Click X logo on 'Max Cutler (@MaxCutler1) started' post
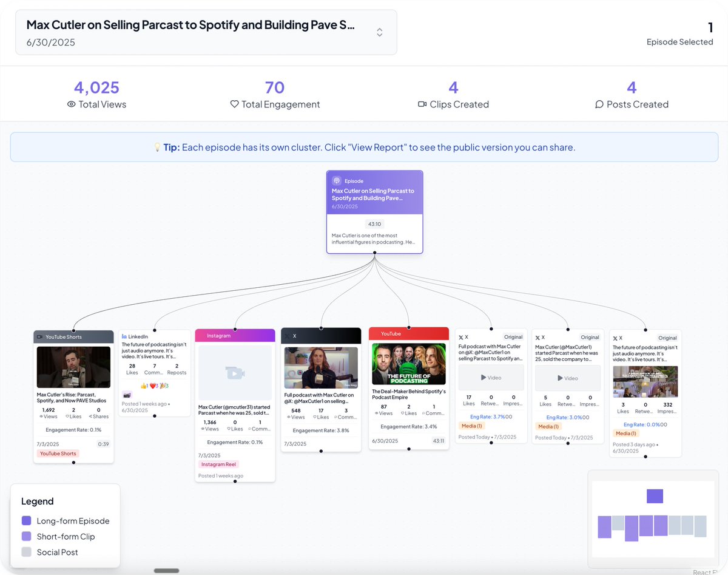Viewport: 728px width, 575px height. [x=538, y=338]
